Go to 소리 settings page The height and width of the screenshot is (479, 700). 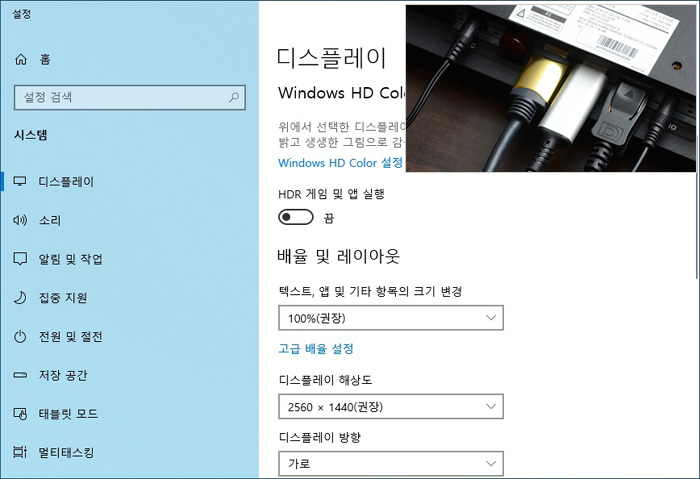[x=50, y=221]
